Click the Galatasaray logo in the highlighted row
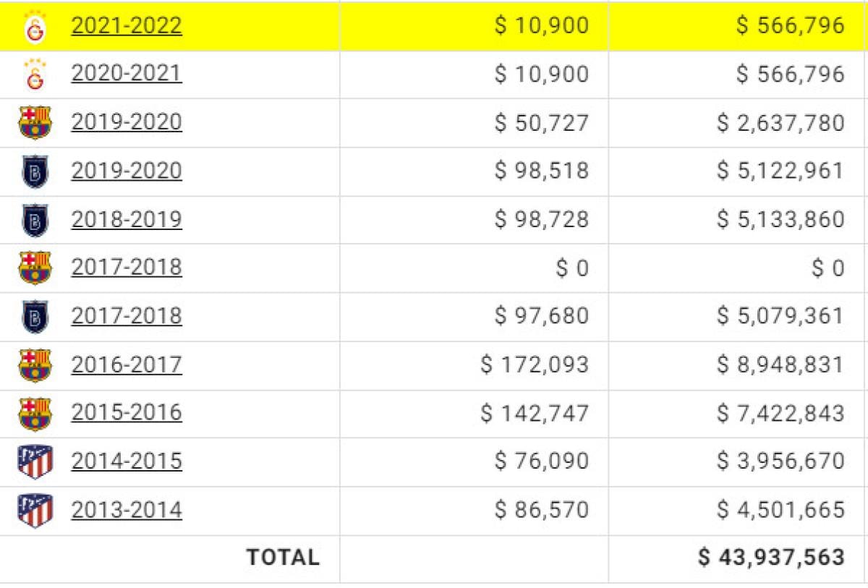868x588 pixels. [35, 28]
